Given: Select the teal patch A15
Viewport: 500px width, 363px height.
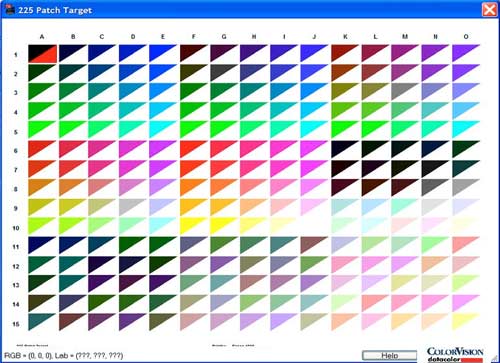Looking at the screenshot, I should tap(42, 322).
